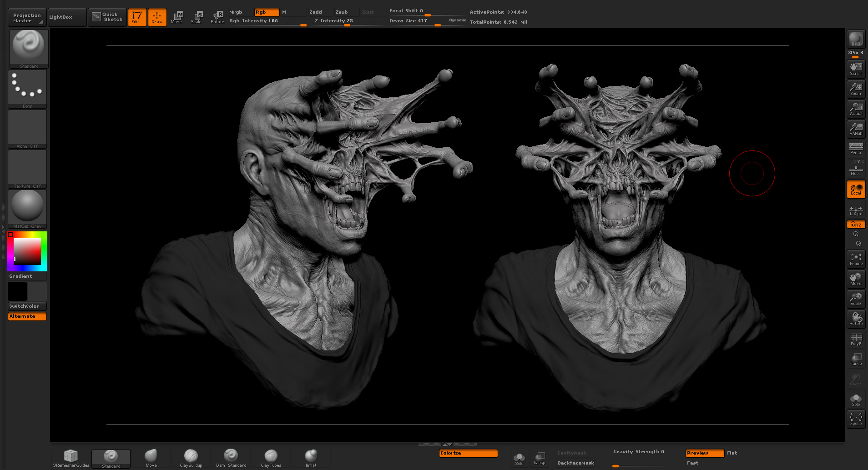
Task: Click SwitchColor button
Action: 27,306
